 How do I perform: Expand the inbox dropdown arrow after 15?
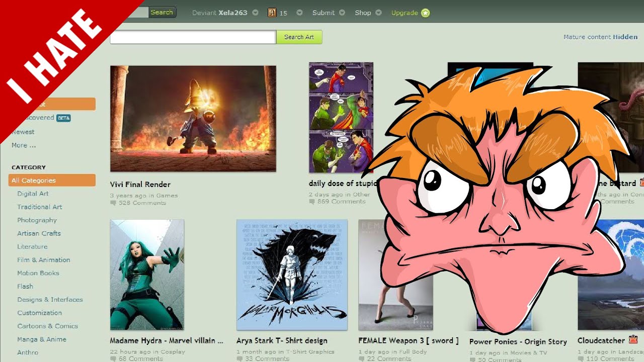[299, 13]
